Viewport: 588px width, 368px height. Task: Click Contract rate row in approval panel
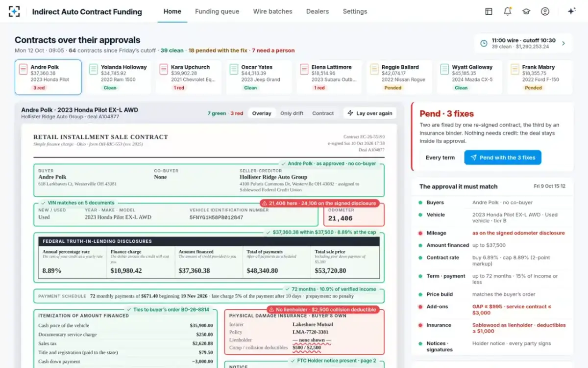492,261
